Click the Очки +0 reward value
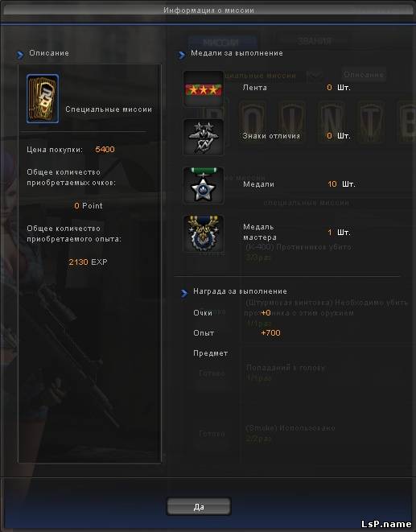This screenshot has height=532, width=416. tap(266, 312)
